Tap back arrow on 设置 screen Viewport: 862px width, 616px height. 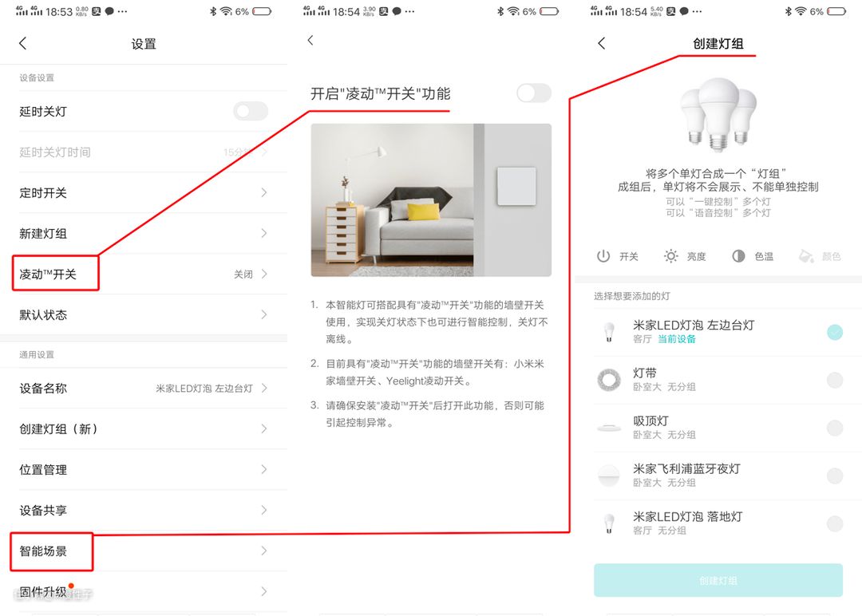point(23,44)
